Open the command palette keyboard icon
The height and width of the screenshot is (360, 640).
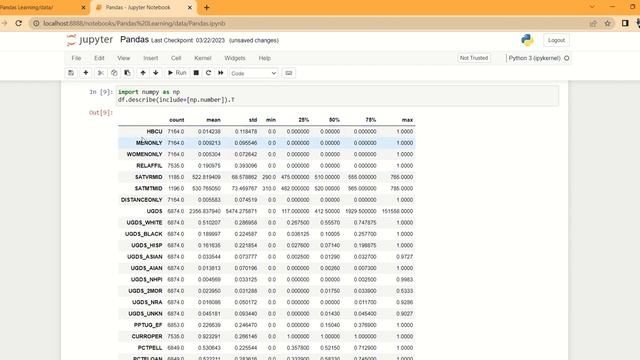click(289, 73)
